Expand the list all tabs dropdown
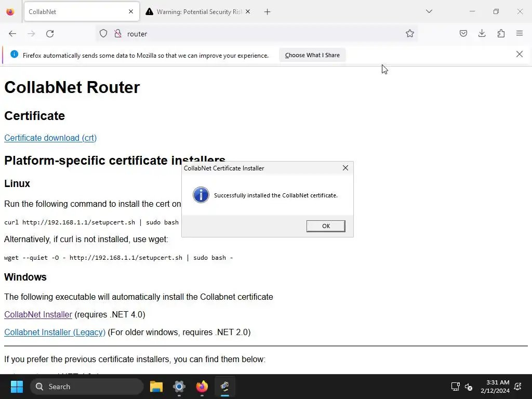532x399 pixels. tap(429, 11)
